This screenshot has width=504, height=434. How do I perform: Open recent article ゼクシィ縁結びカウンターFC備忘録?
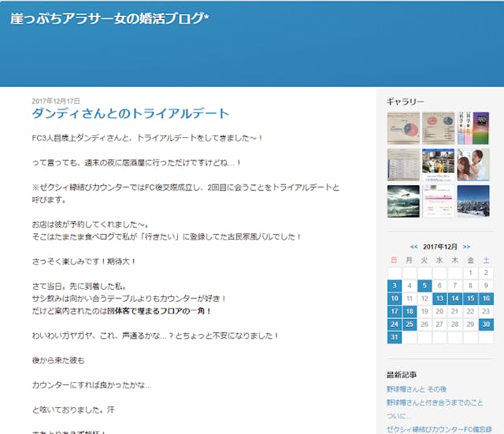[439, 429]
